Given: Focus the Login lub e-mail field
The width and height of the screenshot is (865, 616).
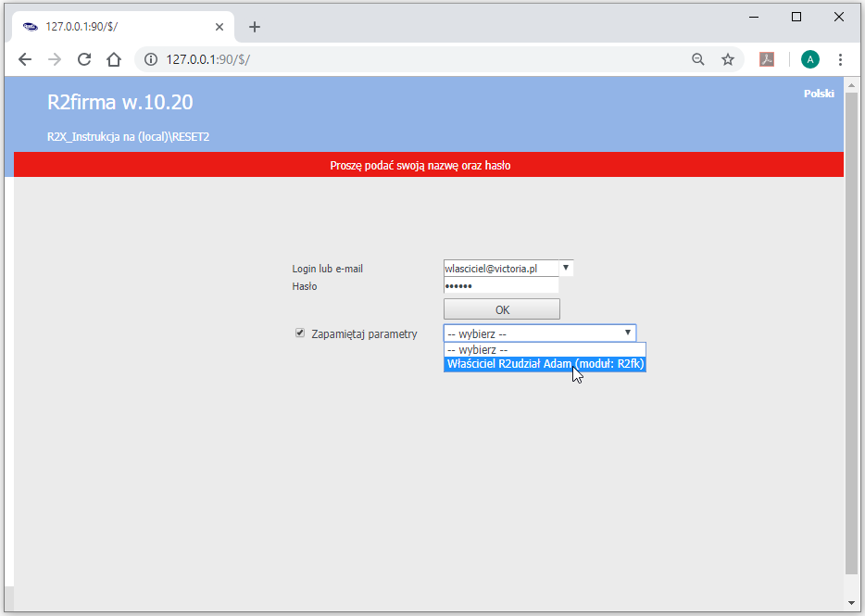Looking at the screenshot, I should (x=501, y=269).
